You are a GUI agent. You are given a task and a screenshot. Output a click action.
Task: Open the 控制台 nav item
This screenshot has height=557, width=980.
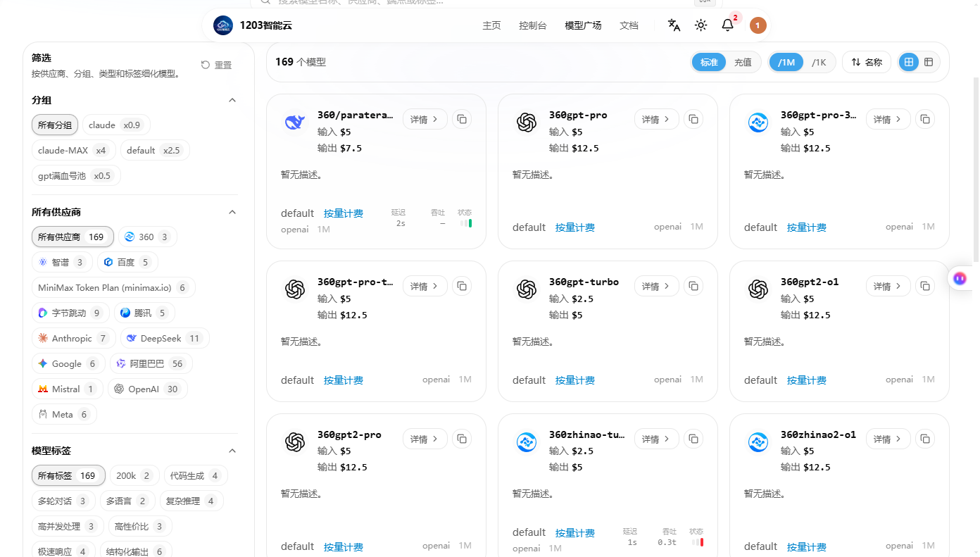point(532,25)
